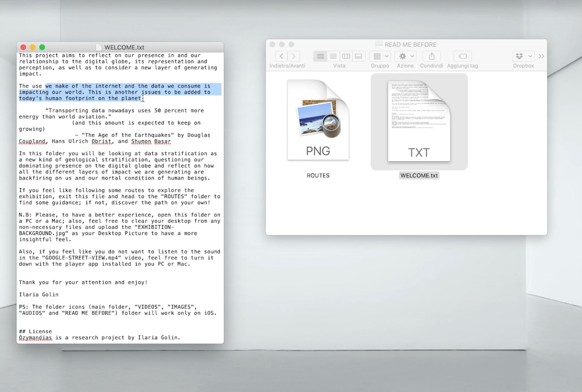
Task: Open the Gruppo grouping dropdown
Action: (380, 56)
